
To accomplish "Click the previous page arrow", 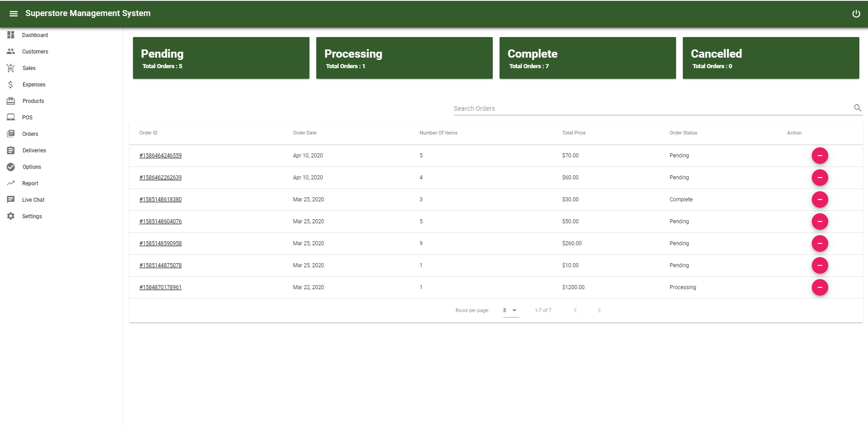I will [575, 310].
